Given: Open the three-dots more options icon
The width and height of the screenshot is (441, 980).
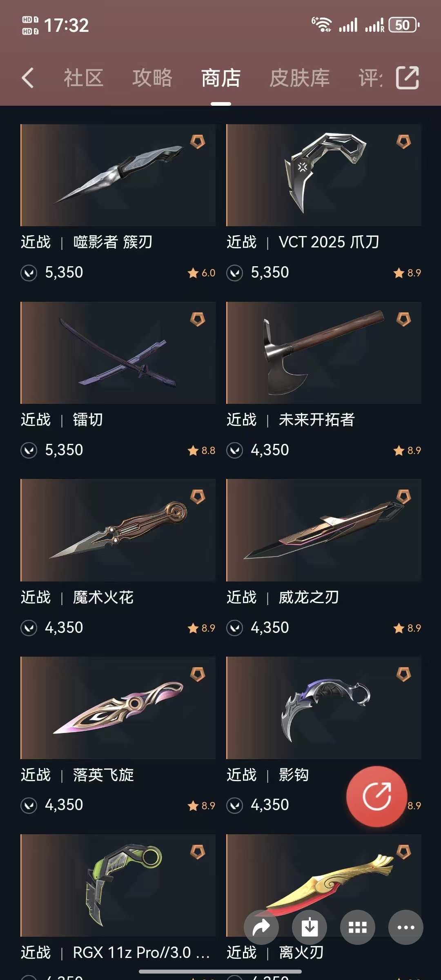Looking at the screenshot, I should tap(406, 927).
